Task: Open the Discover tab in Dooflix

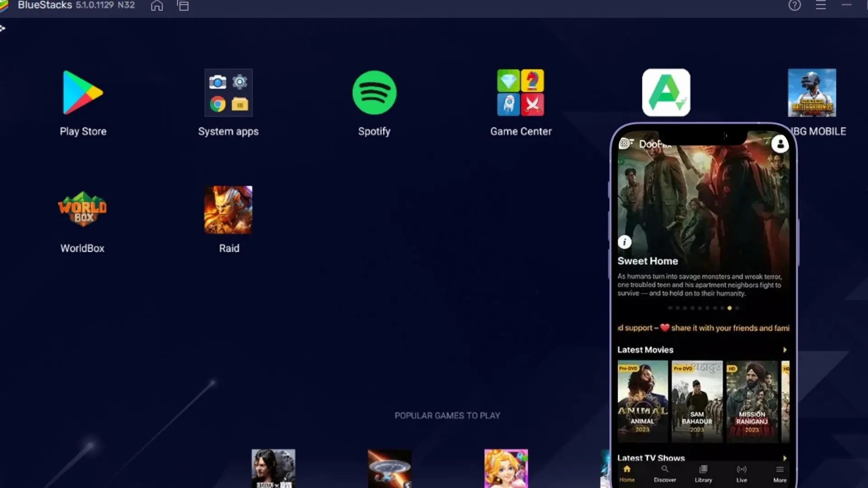Action: 665,474
